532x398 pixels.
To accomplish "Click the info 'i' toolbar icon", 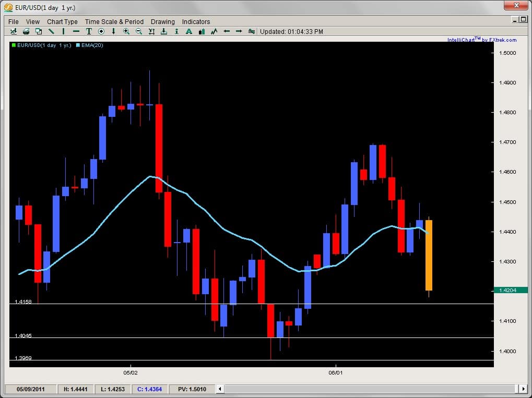I will pyautogui.click(x=176, y=31).
